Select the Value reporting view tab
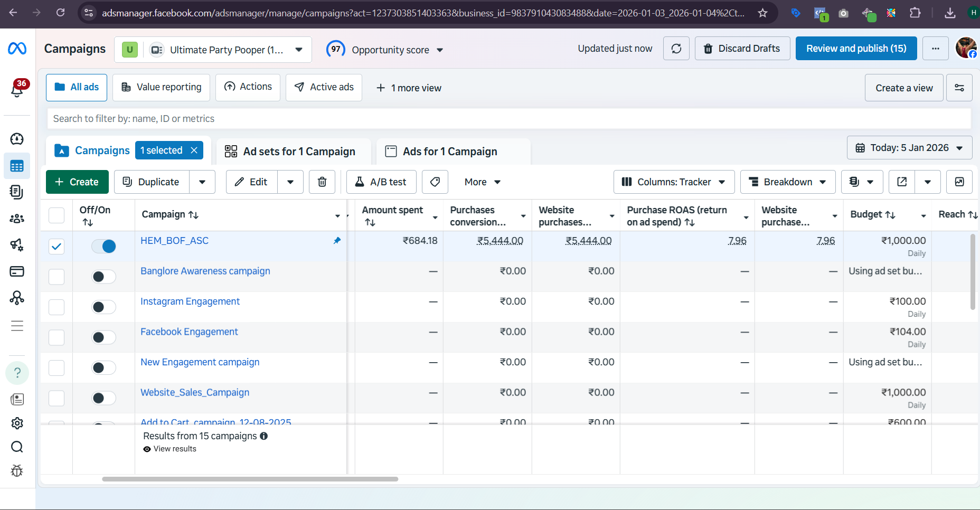980x510 pixels. coord(161,87)
